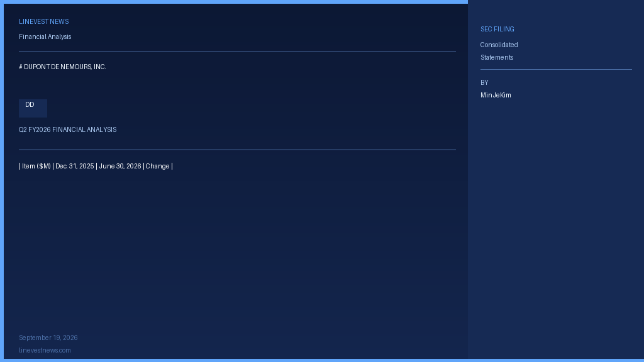Click the September 19, 2026 date
The image size is (644, 362).
click(48, 337)
